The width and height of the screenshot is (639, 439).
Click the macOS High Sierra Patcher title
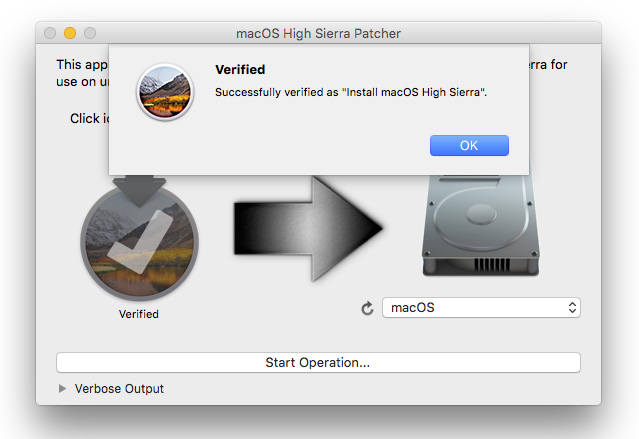[x=318, y=34]
